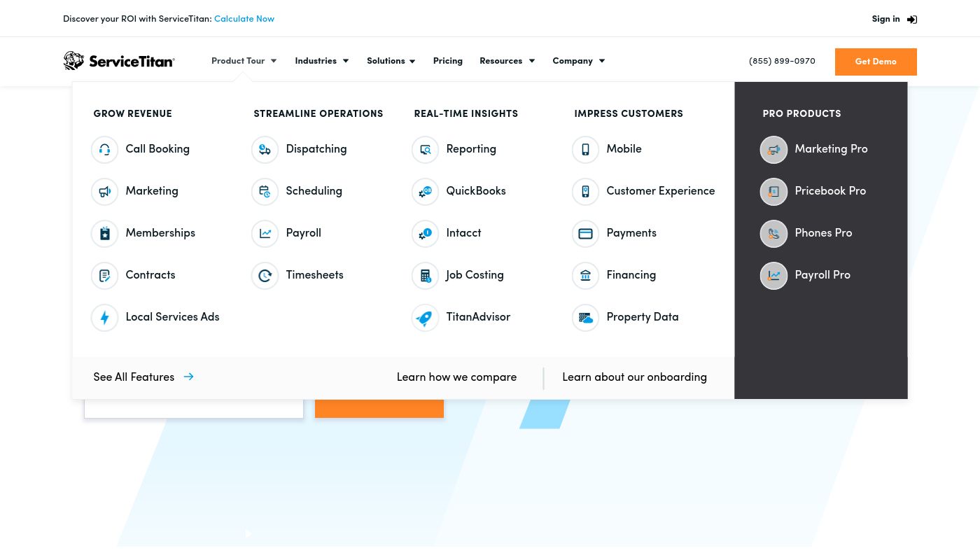The image size is (980, 560).
Task: Click the TitanAdvisor rocket icon
Action: 426,318
